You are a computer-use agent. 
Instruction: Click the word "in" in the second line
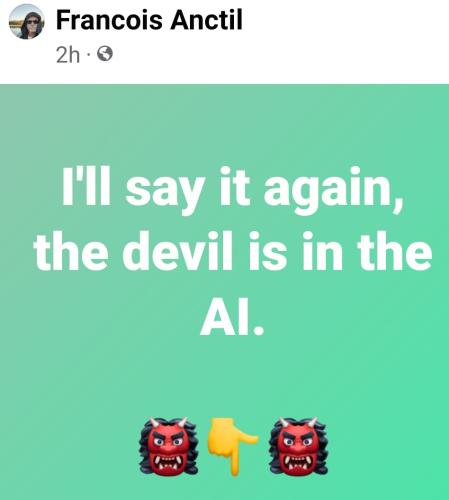pyautogui.click(x=322, y=252)
